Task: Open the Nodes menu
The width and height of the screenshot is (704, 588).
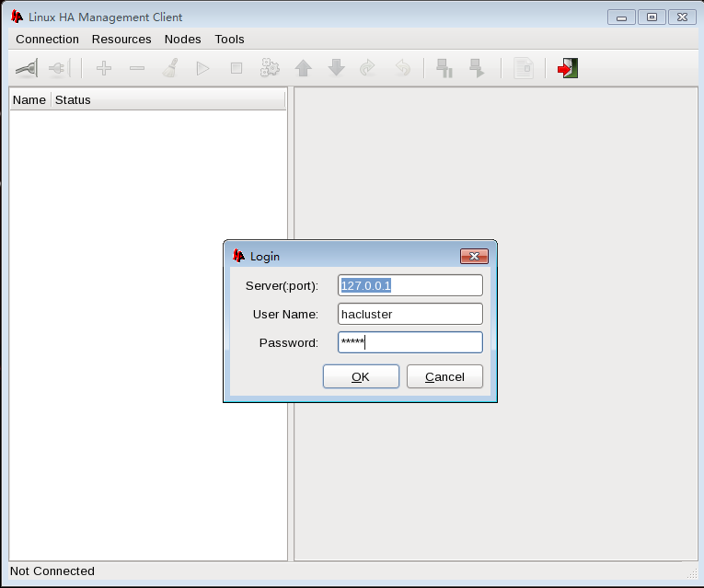Action: click(x=182, y=39)
